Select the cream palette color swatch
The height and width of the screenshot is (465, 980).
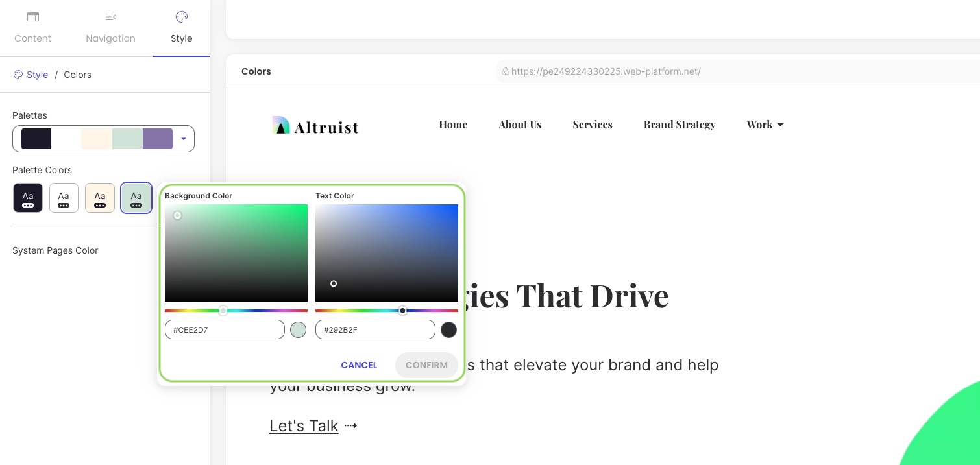(x=100, y=198)
